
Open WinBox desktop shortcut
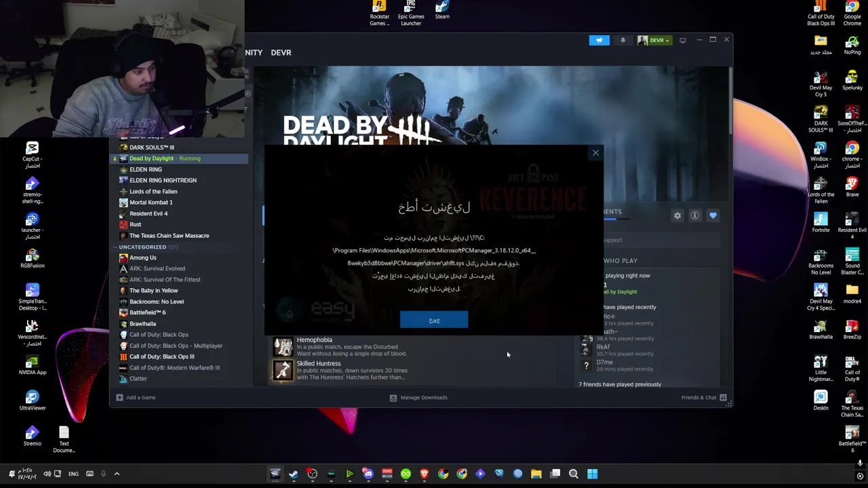tap(821, 155)
